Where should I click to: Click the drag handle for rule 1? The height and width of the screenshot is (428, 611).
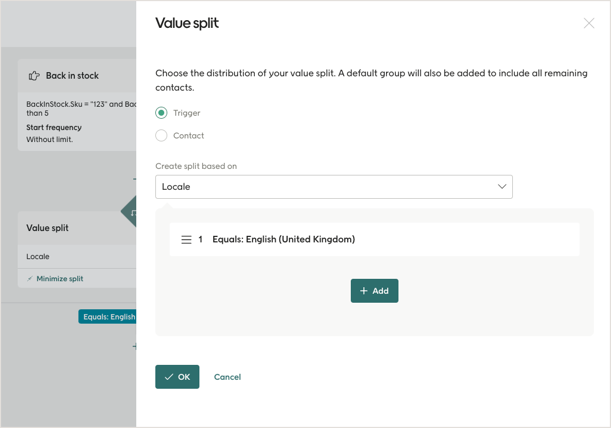tap(186, 239)
